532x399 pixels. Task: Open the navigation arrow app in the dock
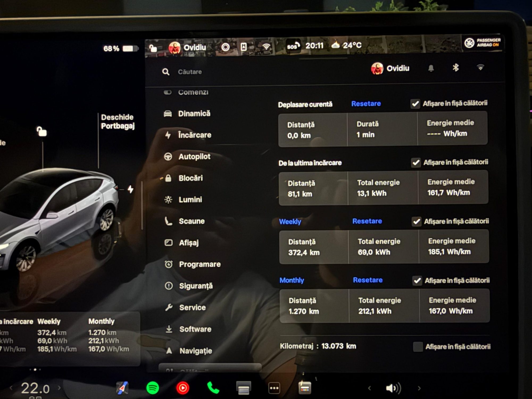122,388
